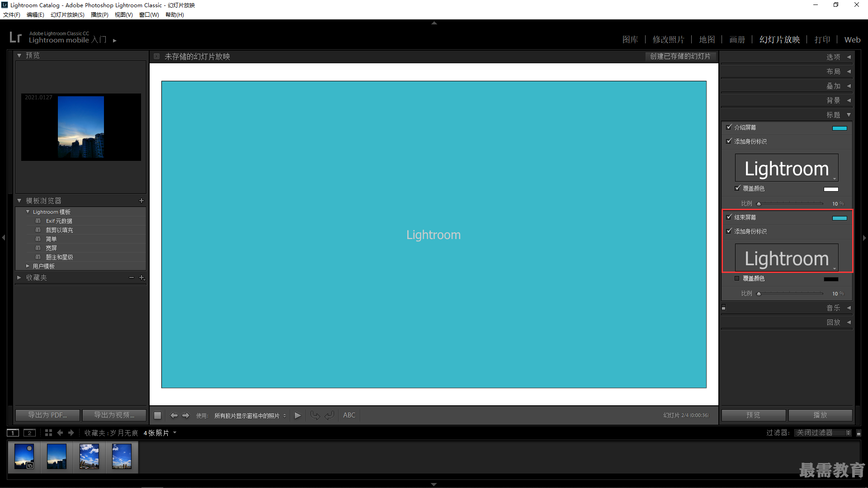
Task: Uncheck 添加身份标识 under 介绍屏幕
Action: coord(729,141)
